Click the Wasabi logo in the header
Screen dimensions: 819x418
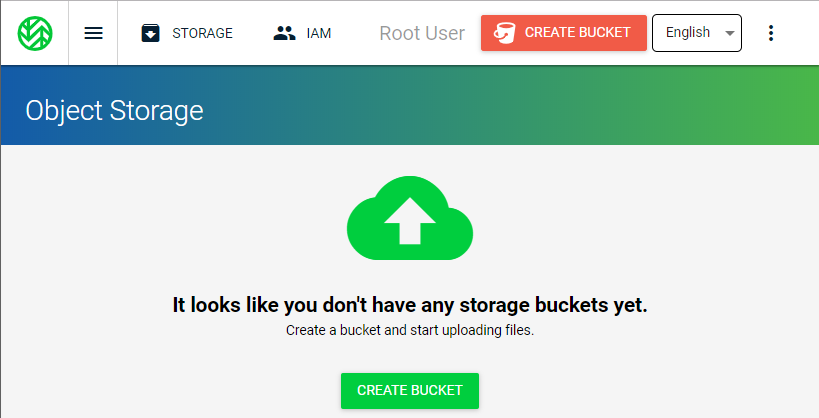pos(35,33)
